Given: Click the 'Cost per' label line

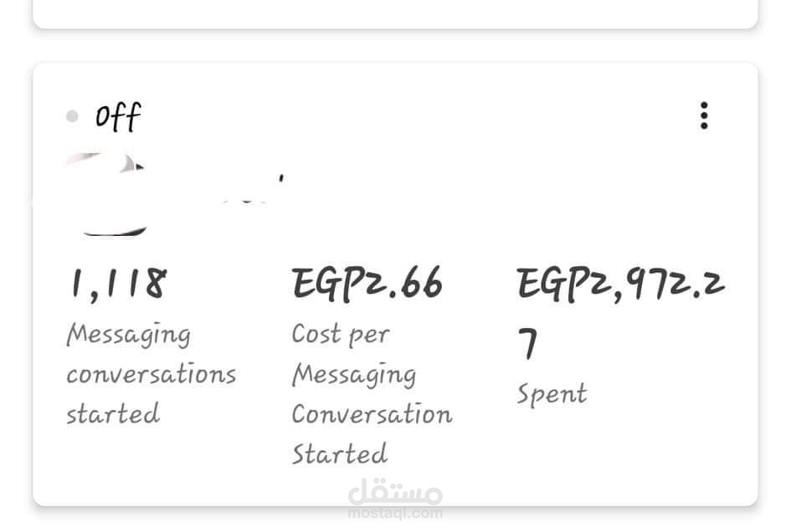Looking at the screenshot, I should pyautogui.click(x=341, y=335).
